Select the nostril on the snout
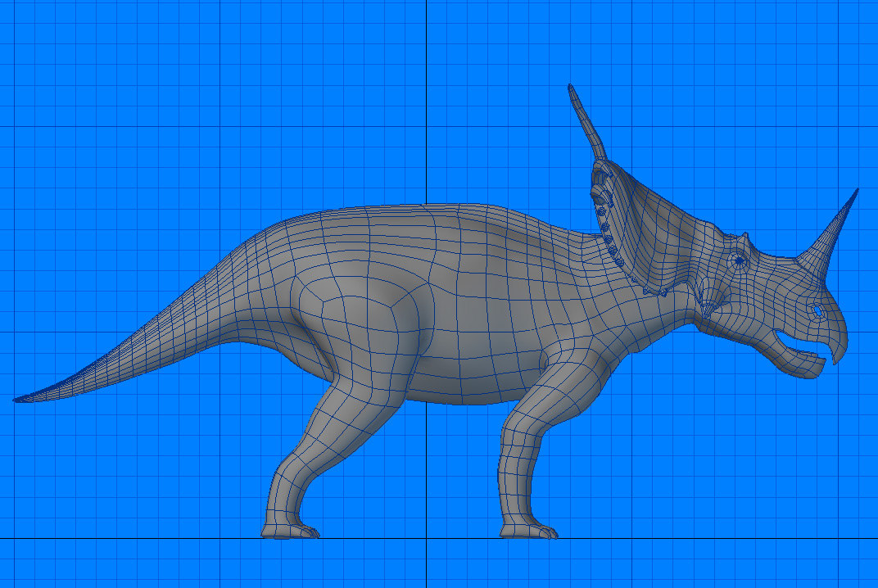Screen dimensions: 878x588 (x=817, y=311)
